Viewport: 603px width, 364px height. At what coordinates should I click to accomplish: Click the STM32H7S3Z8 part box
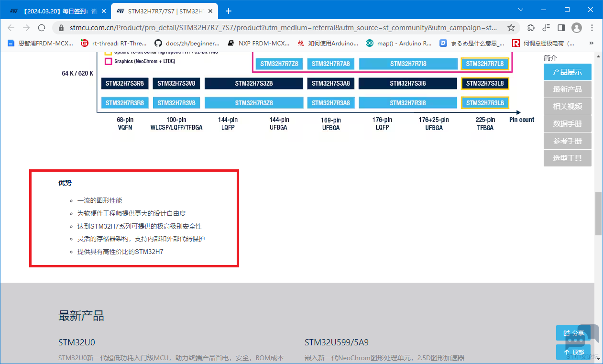[254, 84]
